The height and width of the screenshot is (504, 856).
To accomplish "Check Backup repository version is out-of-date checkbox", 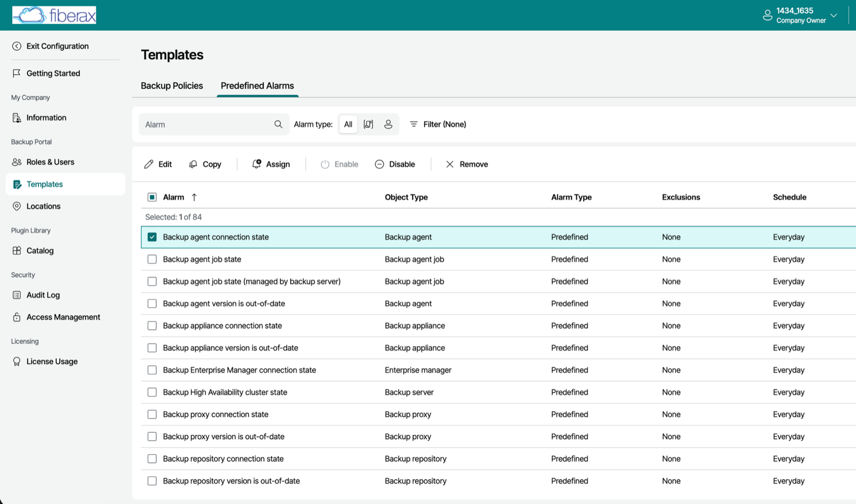I will click(x=152, y=481).
